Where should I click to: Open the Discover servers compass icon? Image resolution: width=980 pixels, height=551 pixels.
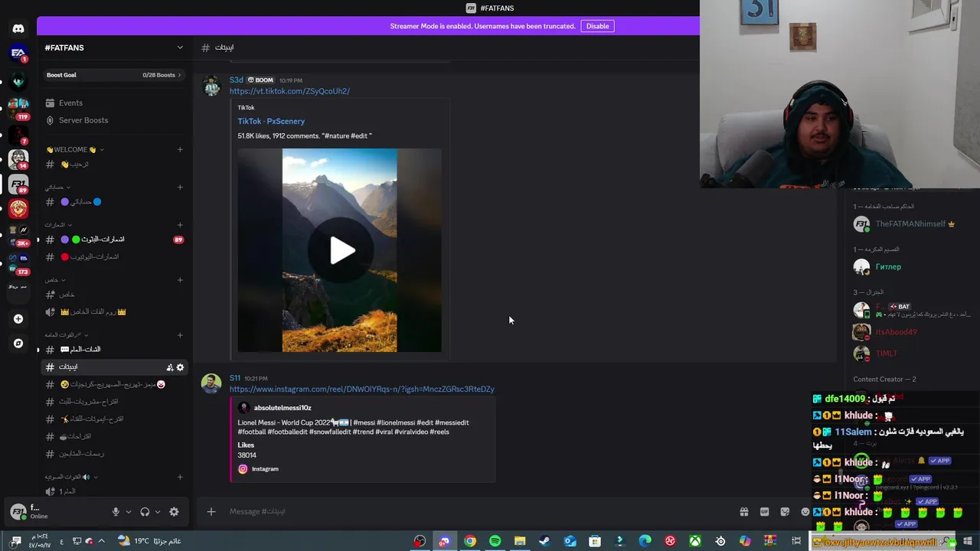pyautogui.click(x=18, y=344)
